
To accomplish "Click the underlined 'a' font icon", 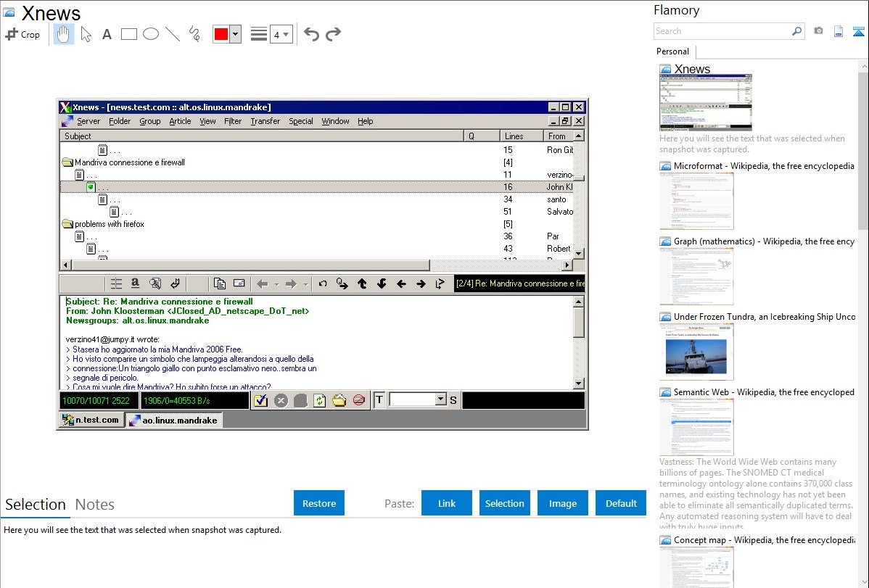I will 135,283.
